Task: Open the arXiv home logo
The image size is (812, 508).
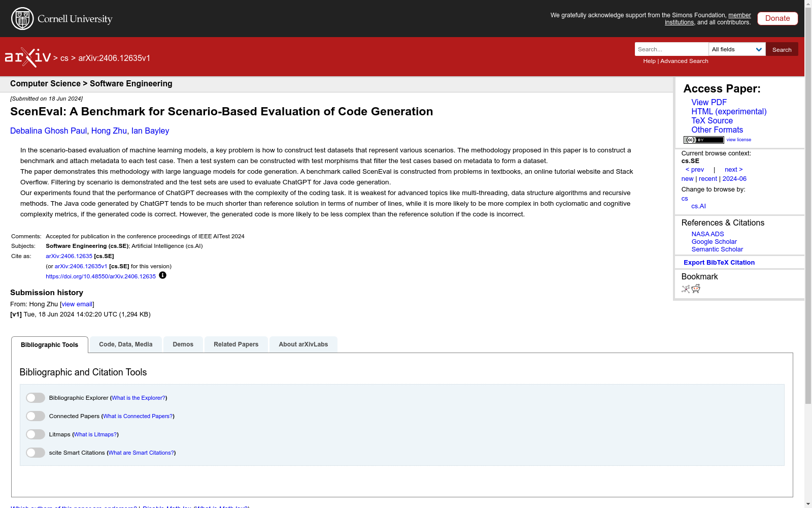Action: tap(28, 57)
